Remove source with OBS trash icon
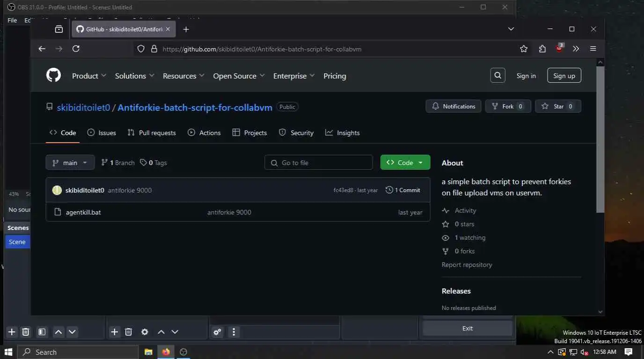Viewport: 644px width, 359px height. 128,332
